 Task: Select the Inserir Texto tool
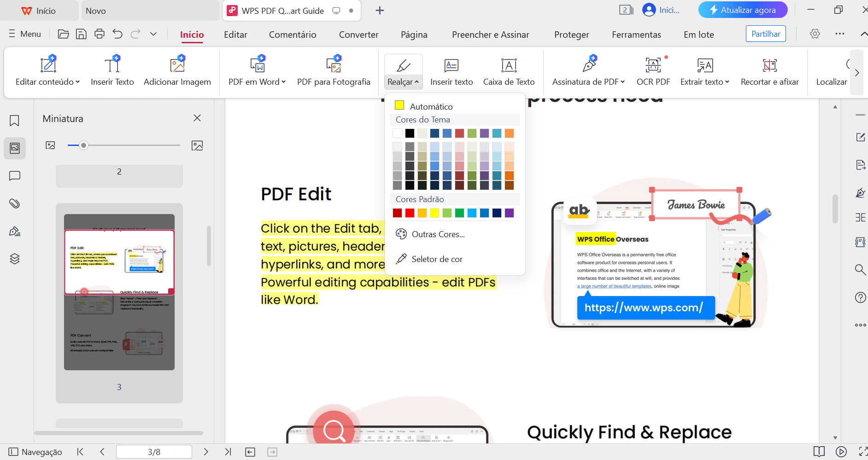112,71
